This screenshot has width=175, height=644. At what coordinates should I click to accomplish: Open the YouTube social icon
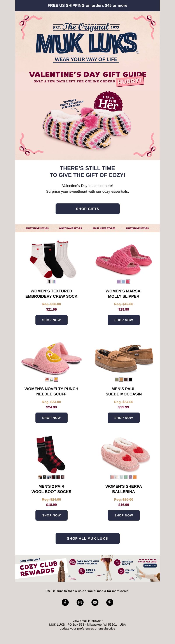[95, 602]
